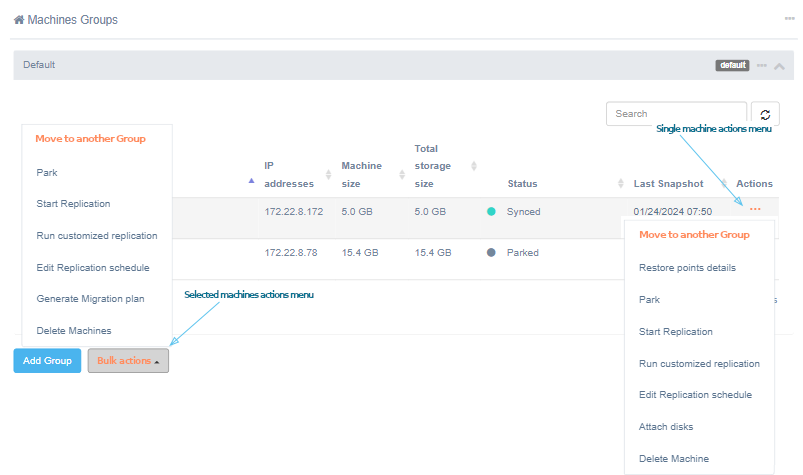
Task: Sort by Machine size column
Action: [361, 174]
